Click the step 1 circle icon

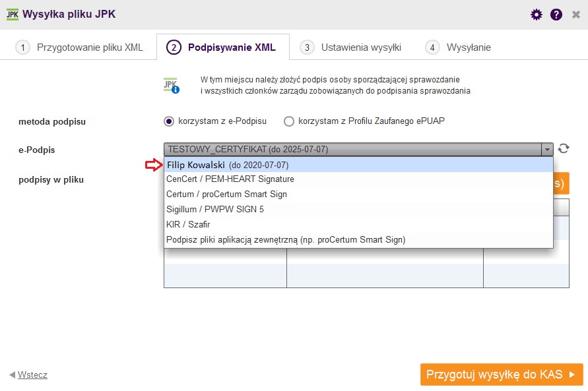[23, 47]
